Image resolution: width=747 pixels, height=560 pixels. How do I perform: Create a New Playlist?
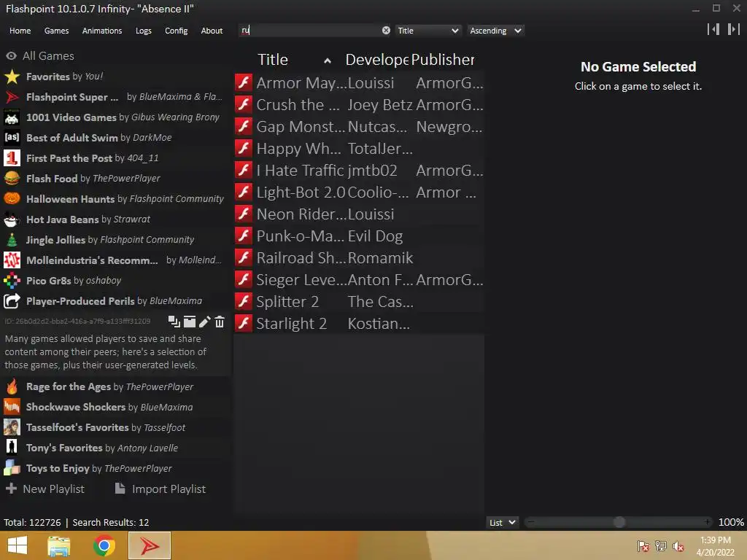44,489
